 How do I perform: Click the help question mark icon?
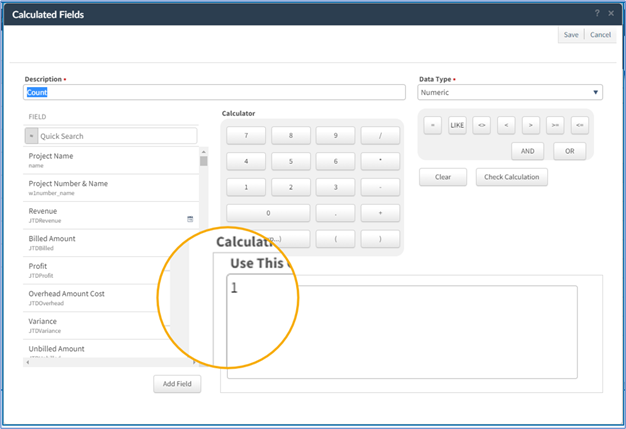[597, 13]
